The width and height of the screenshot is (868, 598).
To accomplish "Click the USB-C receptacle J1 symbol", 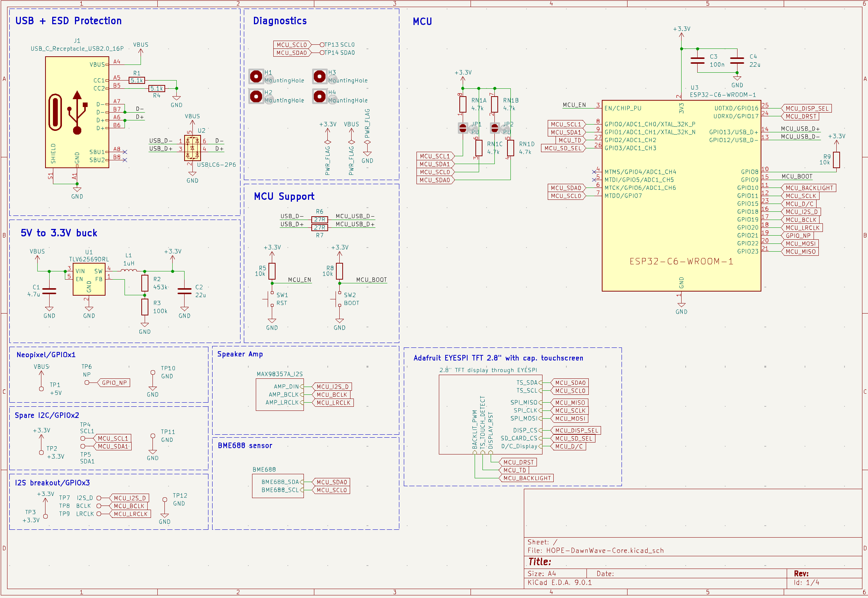I will coord(77,112).
